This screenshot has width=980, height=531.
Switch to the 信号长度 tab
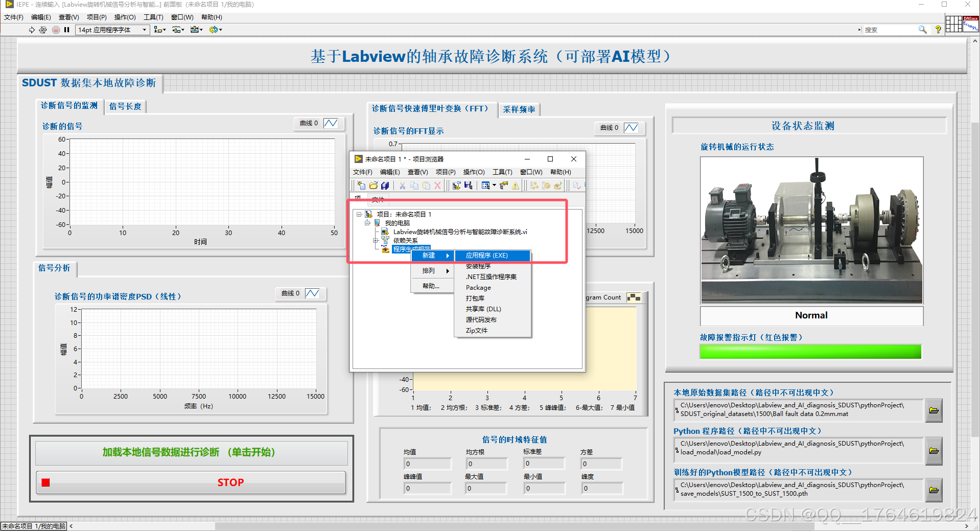tap(125, 106)
